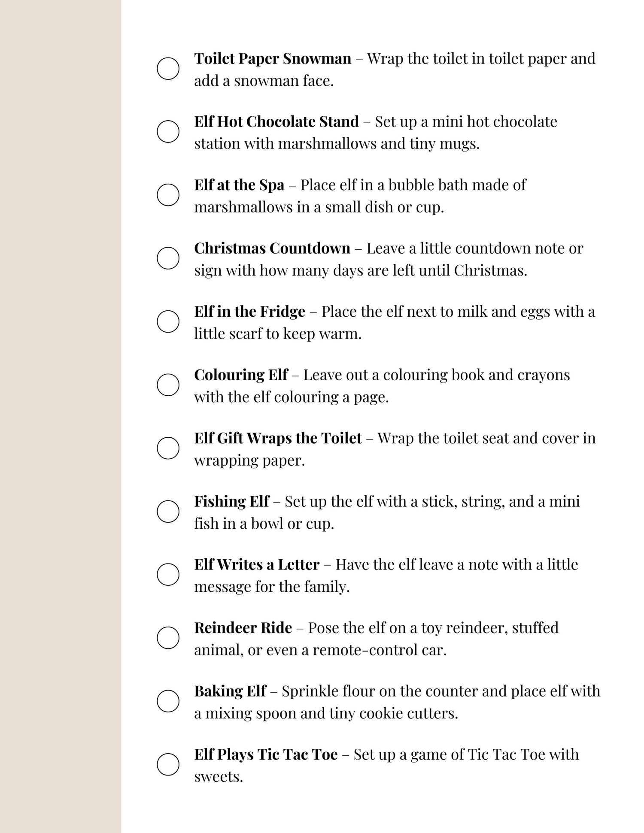The width and height of the screenshot is (644, 833).
Task: Select the Colouring Elf heading text
Action: [x=241, y=375]
